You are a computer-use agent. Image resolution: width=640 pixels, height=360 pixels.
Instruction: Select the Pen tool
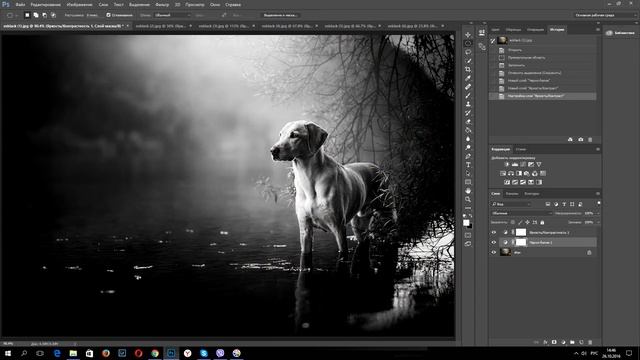pyautogui.click(x=468, y=156)
